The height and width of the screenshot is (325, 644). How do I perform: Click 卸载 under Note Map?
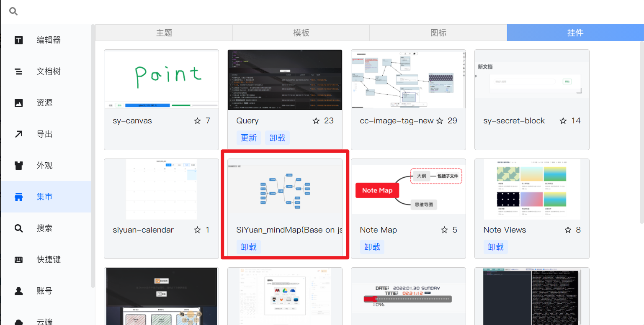(x=372, y=247)
